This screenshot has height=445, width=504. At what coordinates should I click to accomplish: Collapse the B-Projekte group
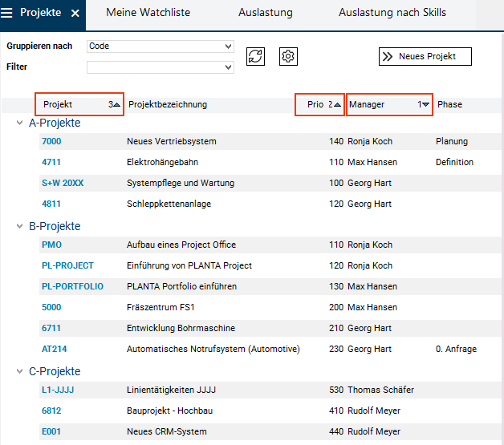point(19,227)
